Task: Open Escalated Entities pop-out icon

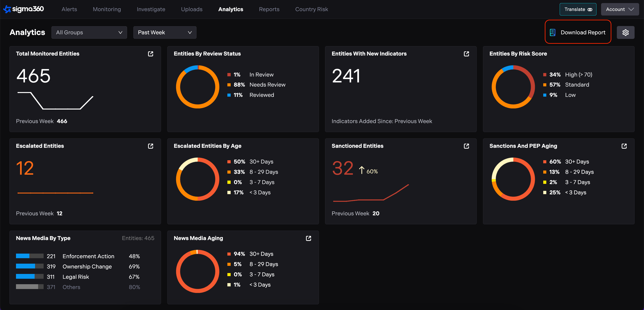Action: (x=150, y=146)
